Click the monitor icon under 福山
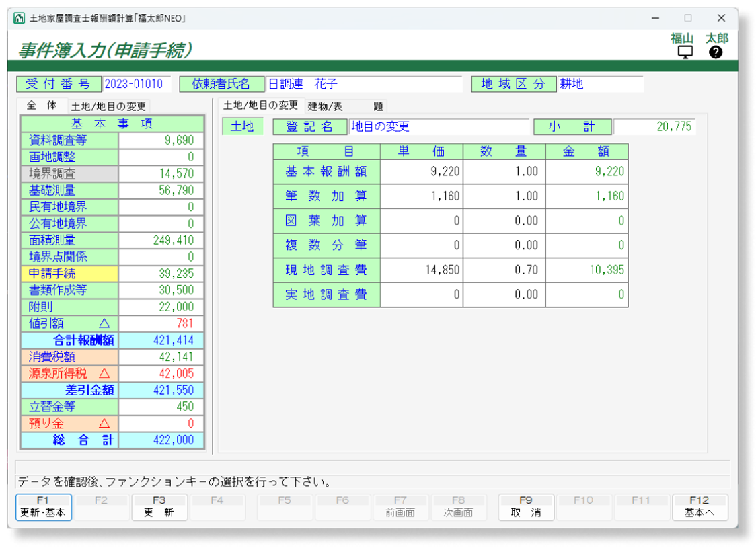Screen dimensions: 756x550 point(685,52)
